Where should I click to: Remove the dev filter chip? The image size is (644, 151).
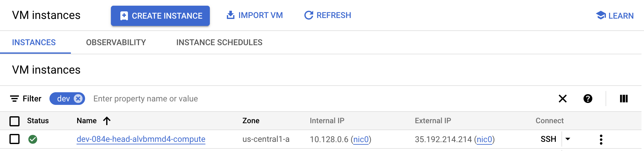[78, 99]
